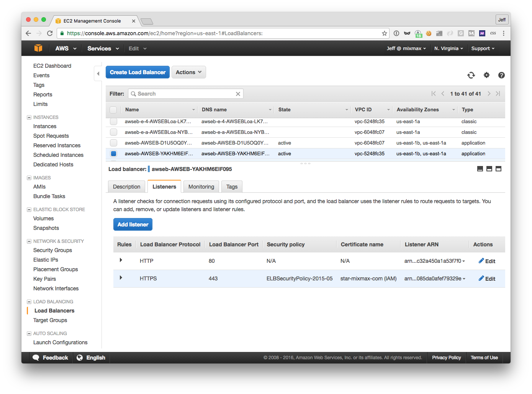Uncheck the awseb-AWSEB-YAKHM6EIF row checkbox
This screenshot has width=532, height=394.
coord(113,153)
